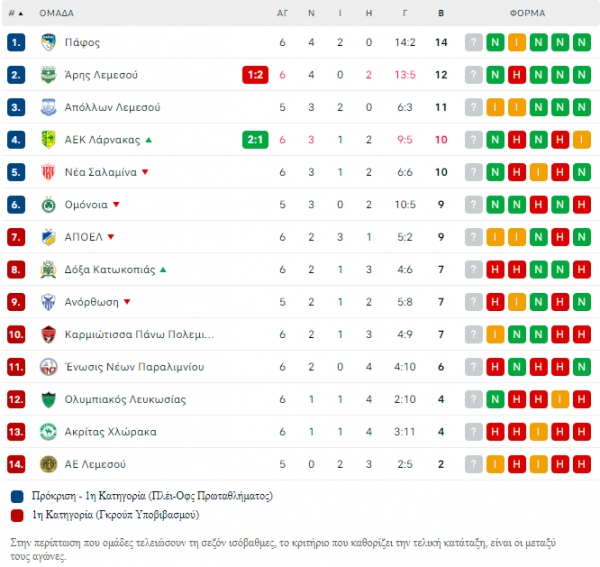Click the Ολυμπιακός Λευκωσίας green shield logo
The image size is (600, 567).
tap(48, 399)
